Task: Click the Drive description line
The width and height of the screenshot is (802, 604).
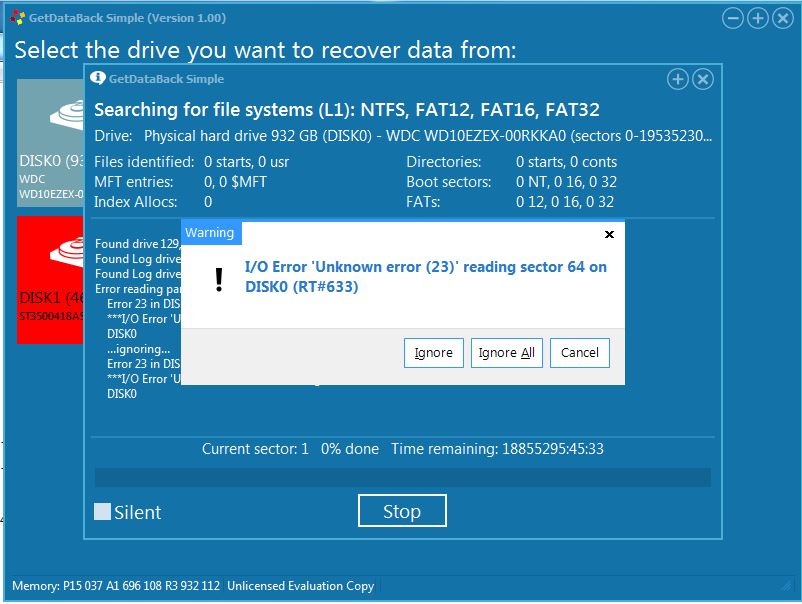Action: (403, 136)
